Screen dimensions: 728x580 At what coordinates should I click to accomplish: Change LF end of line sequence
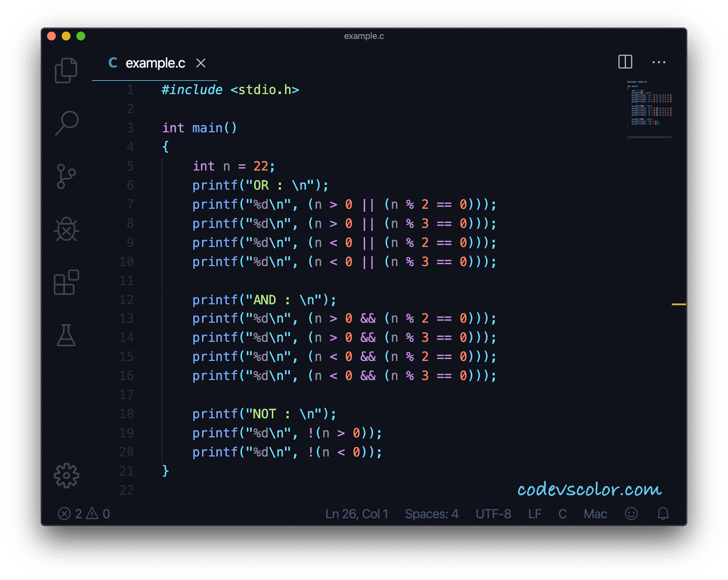pyautogui.click(x=535, y=513)
